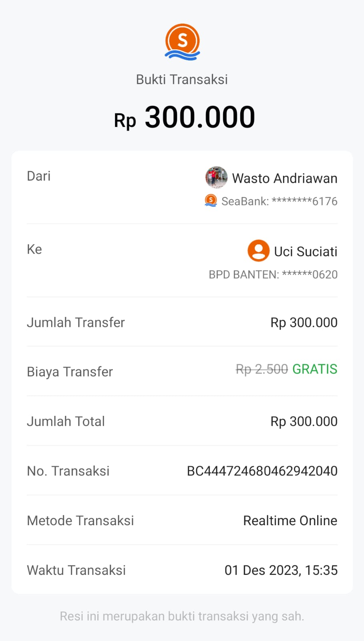This screenshot has height=641, width=364.
Task: Tap the orange recipient avatar icon
Action: pos(258,251)
